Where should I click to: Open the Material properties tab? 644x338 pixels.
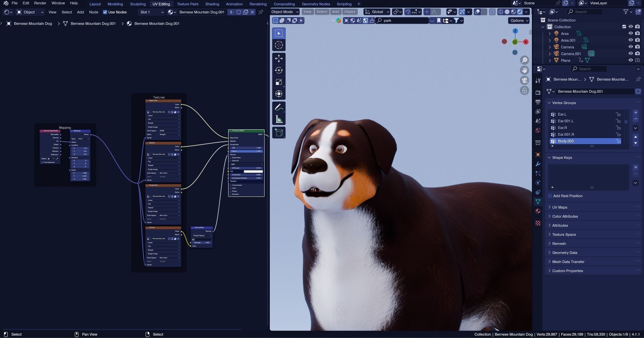[x=538, y=211]
